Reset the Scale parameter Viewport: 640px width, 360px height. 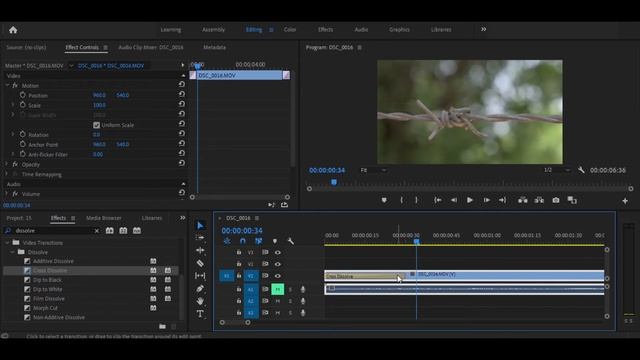[x=182, y=104]
